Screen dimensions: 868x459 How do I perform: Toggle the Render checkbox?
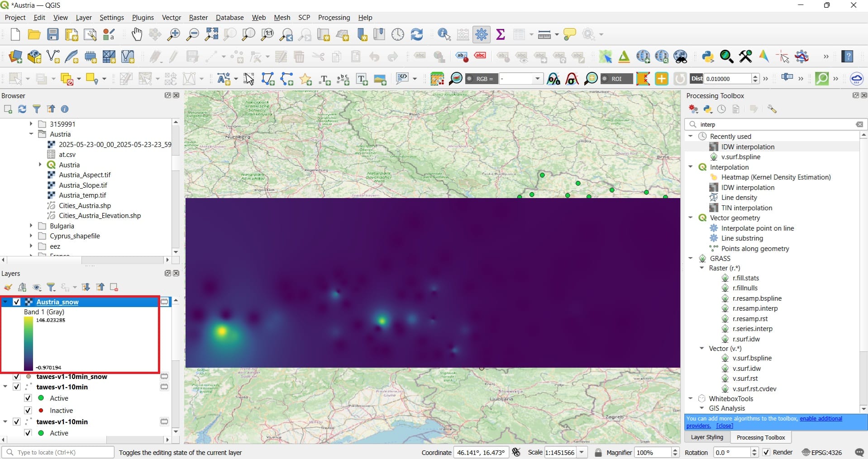click(766, 452)
